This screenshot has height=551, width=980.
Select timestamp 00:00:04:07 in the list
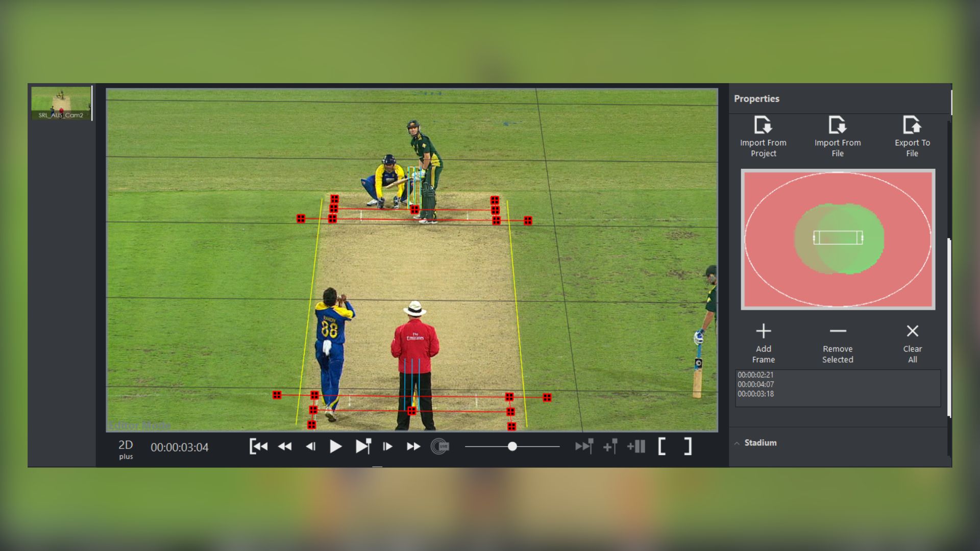[757, 384]
